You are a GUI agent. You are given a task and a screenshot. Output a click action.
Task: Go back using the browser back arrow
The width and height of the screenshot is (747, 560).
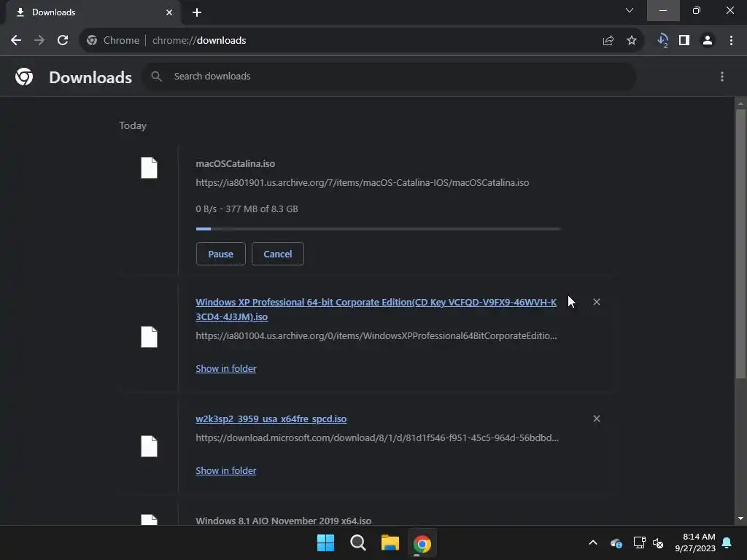pyautogui.click(x=16, y=41)
